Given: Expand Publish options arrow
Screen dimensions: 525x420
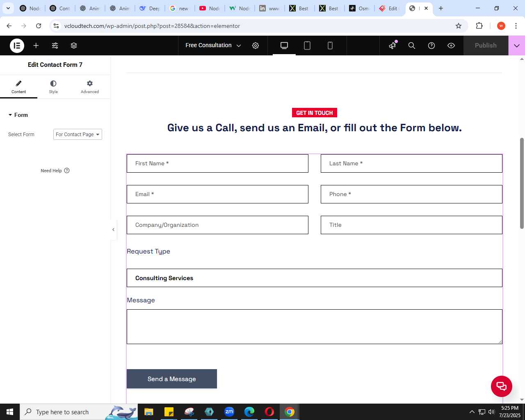Looking at the screenshot, I should [x=517, y=46].
